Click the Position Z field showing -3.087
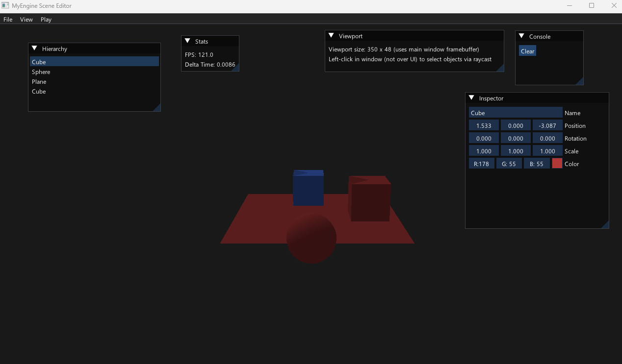Screen dimensions: 622x364 pos(547,125)
